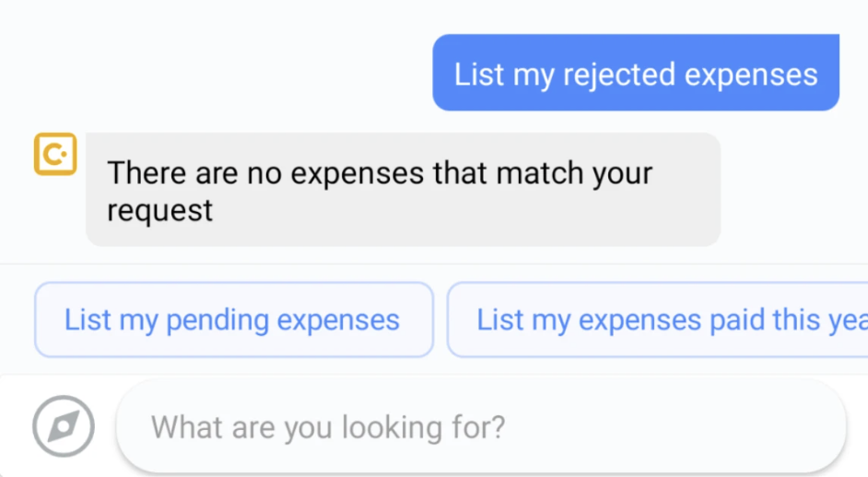Pick the second suggestion chip about paid expenses
This screenshot has width=868, height=477.
(658, 320)
